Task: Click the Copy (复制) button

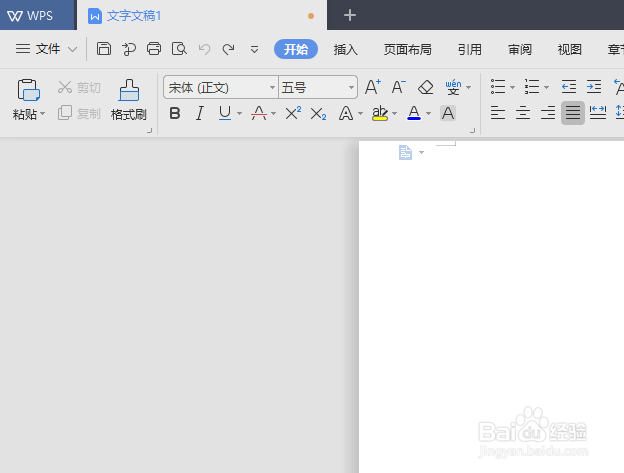Action: coord(79,113)
